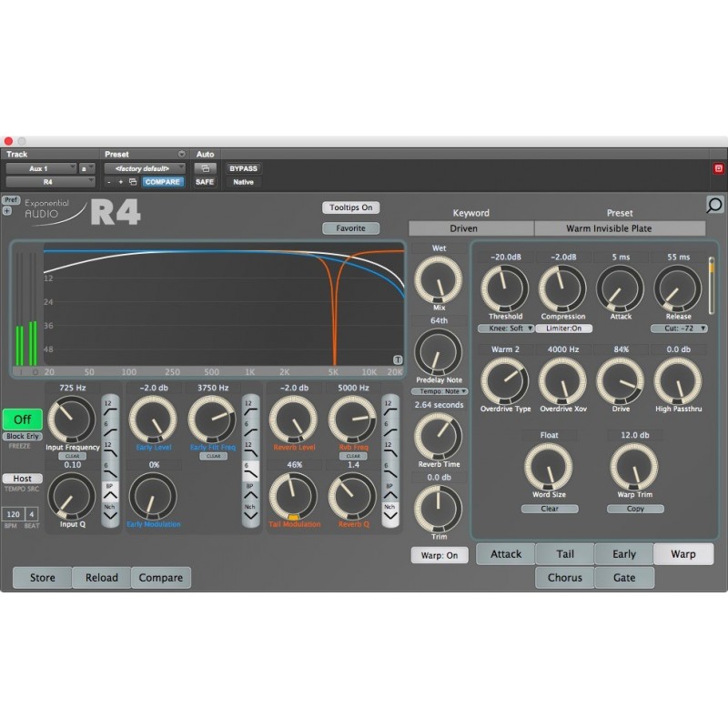Click the Store button
728x728 pixels.
click(x=41, y=577)
